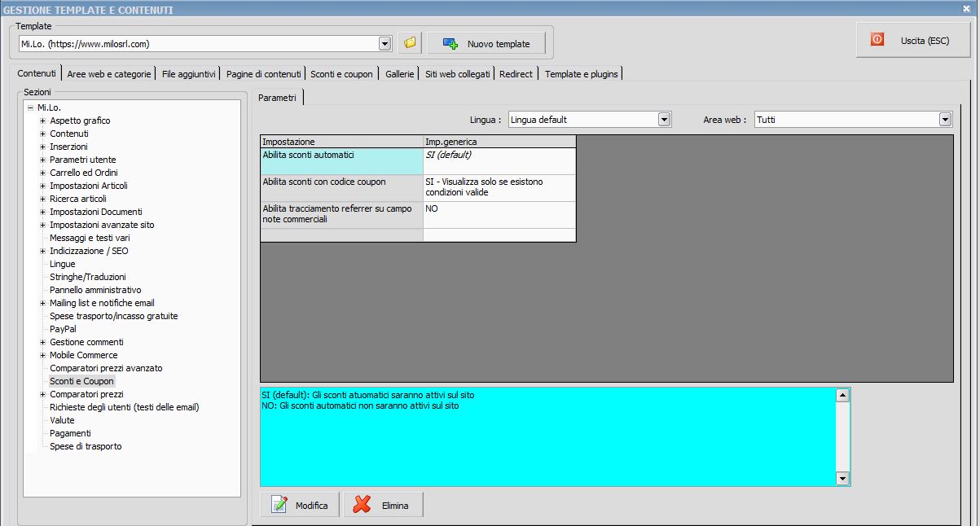The width and height of the screenshot is (980, 526).
Task: Select the Parametri tab
Action: pos(277,98)
